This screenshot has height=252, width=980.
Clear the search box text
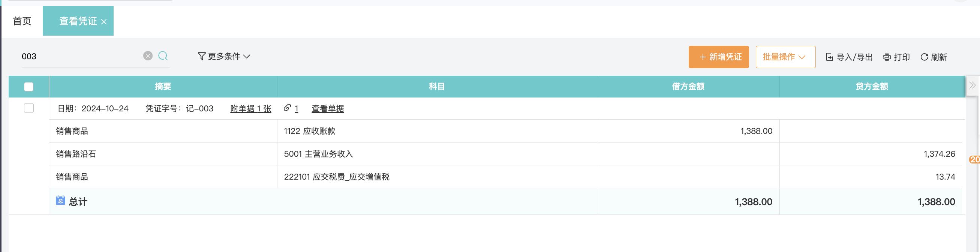148,56
